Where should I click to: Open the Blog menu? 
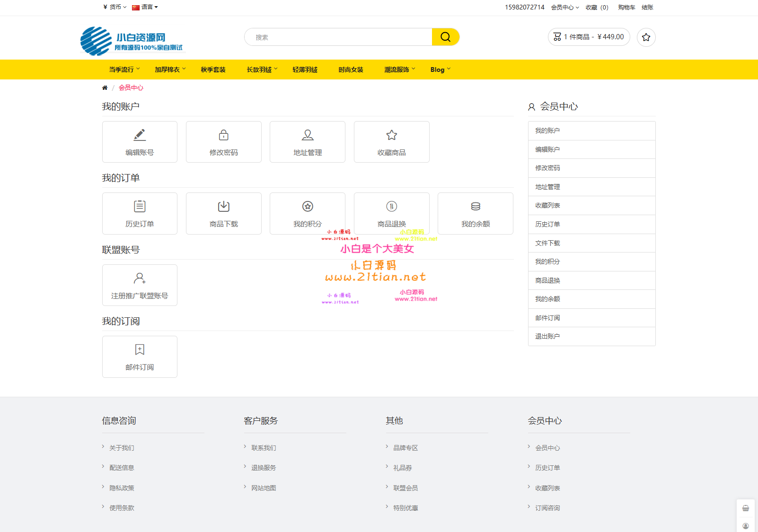440,70
